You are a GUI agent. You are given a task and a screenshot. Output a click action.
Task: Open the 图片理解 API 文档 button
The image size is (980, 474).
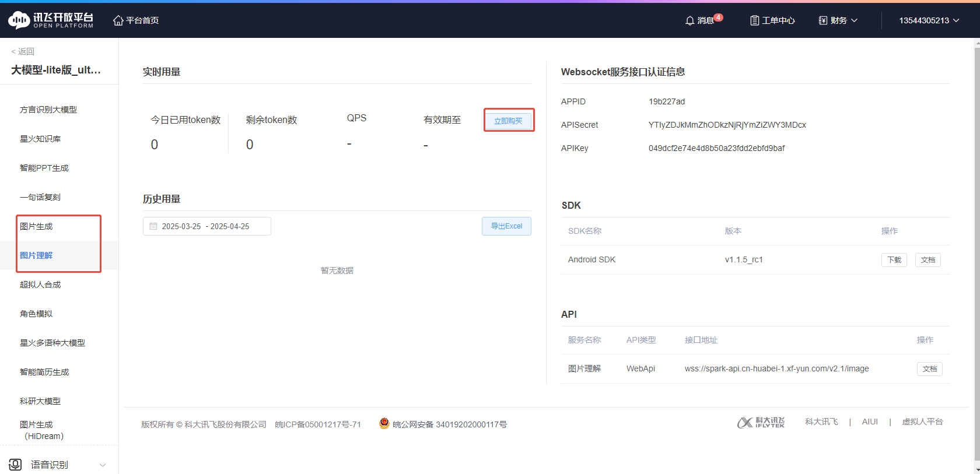pyautogui.click(x=930, y=369)
